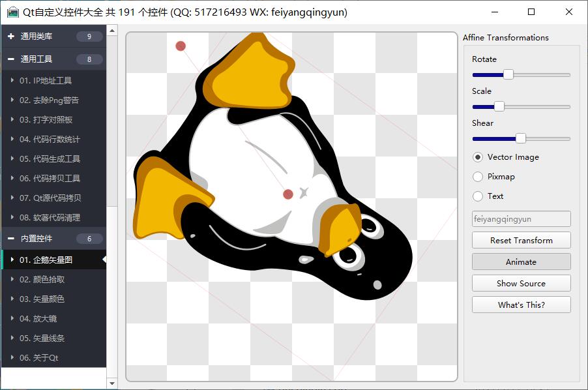This screenshot has width=588, height=390.
Task: Click the scroll down arrow of sidebar
Action: pyautogui.click(x=112, y=383)
